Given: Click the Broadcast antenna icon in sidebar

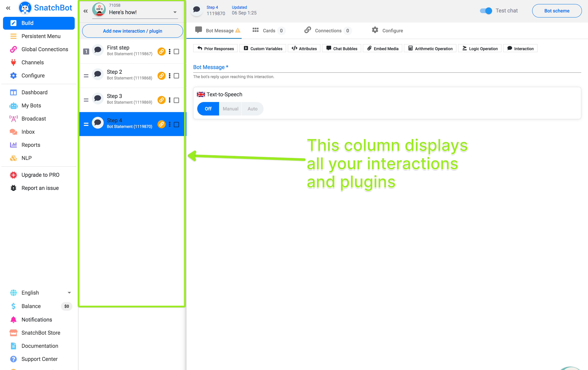Looking at the screenshot, I should tap(13, 119).
